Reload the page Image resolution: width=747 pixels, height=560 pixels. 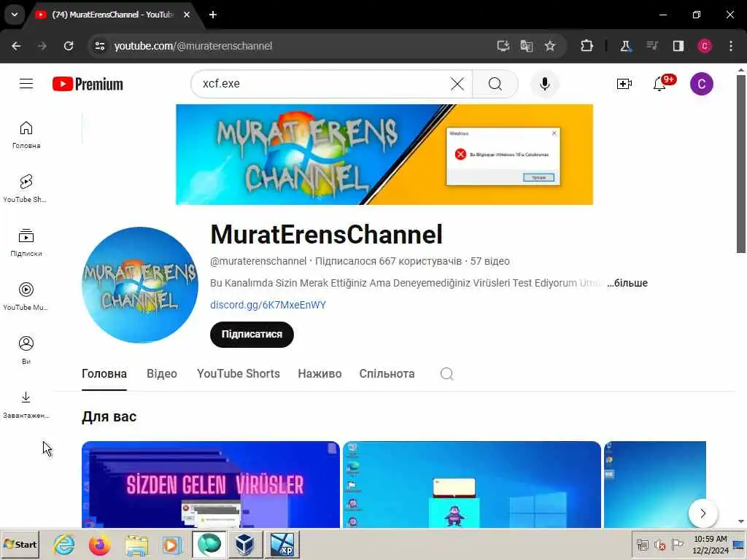tap(69, 46)
